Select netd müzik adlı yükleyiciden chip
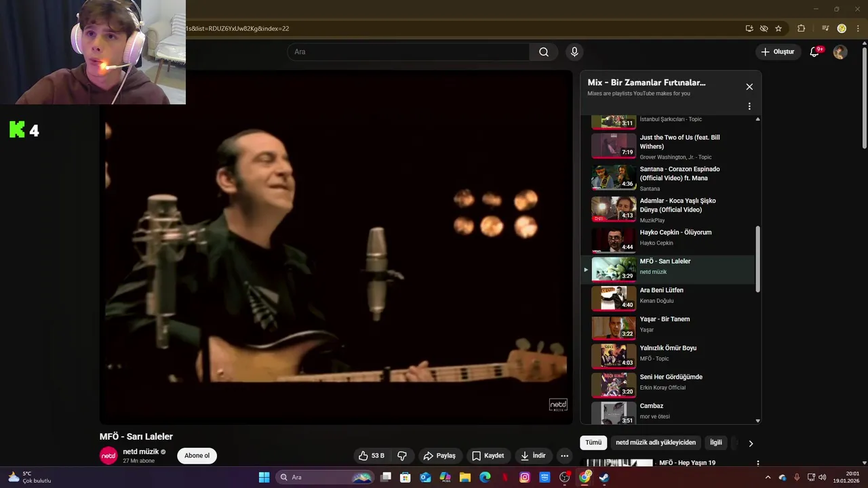868x488 pixels. click(656, 443)
